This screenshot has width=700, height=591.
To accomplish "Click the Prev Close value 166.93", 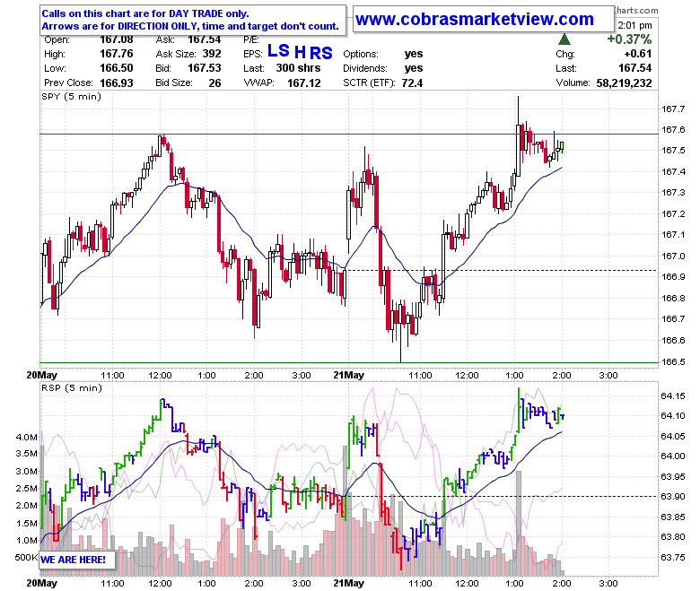I will point(116,83).
